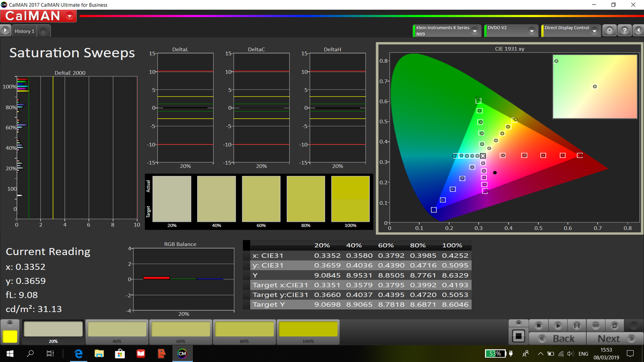This screenshot has width=644, height=362.
Task: Click the 100% swatch in Actual/Target panel
Action: point(351,199)
